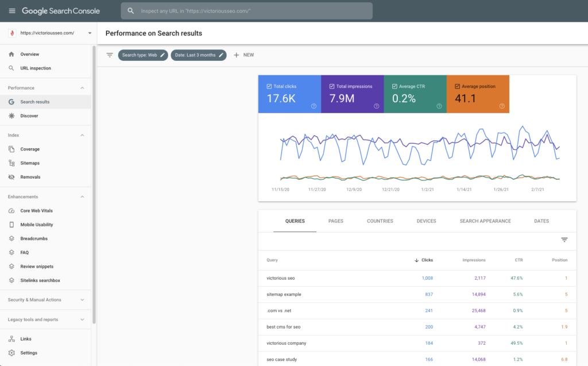
Task: Click the Core Web Vitals gauge icon
Action: (11, 211)
